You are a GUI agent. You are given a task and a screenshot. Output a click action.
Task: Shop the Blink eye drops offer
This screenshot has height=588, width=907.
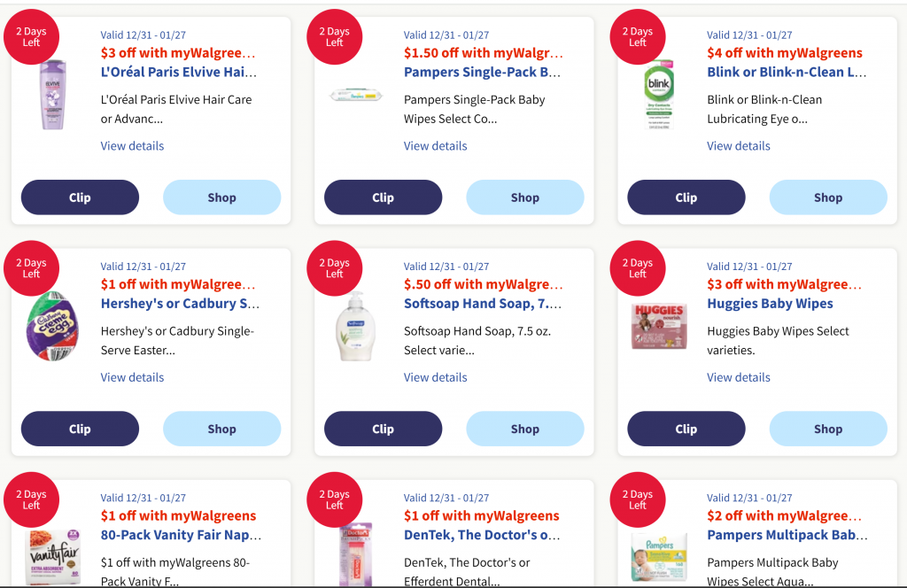(827, 197)
